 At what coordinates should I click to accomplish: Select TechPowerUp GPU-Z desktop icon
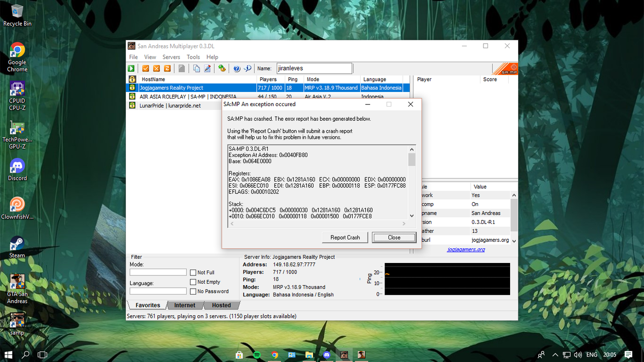click(17, 135)
